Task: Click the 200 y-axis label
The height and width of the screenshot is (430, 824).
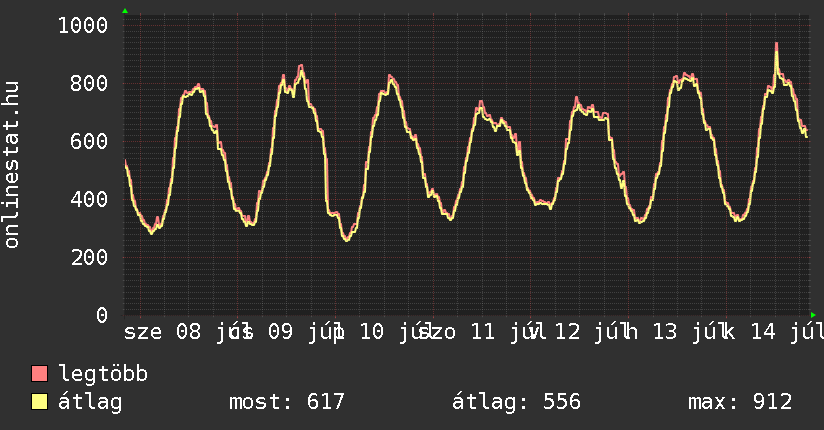Action: pos(89,257)
